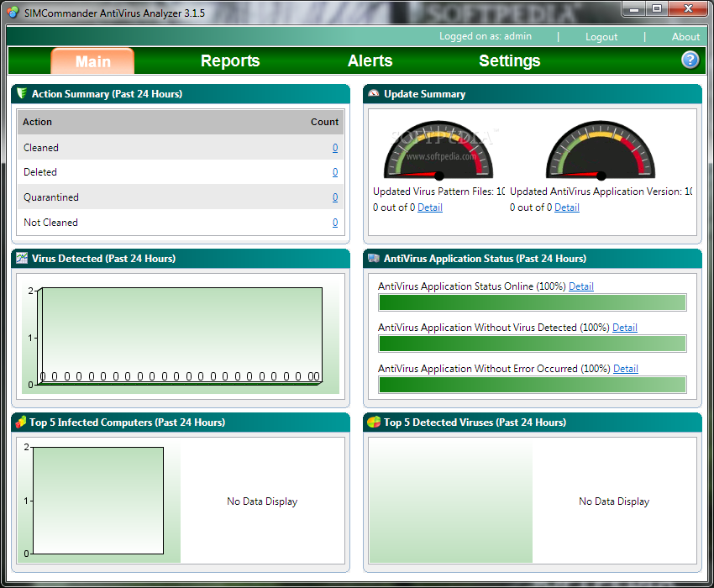Minimize the SIMCommander window
The image size is (714, 588).
(634, 8)
